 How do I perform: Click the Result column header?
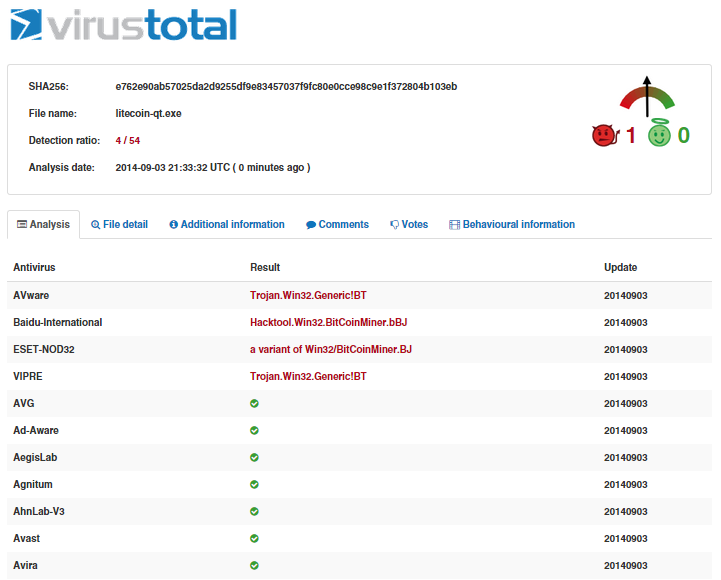pos(265,267)
